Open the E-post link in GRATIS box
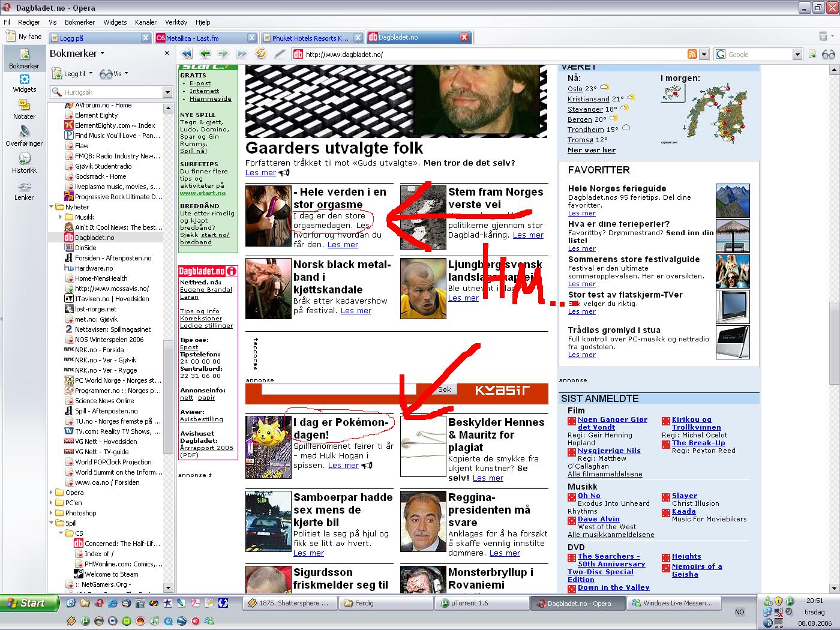 point(200,83)
